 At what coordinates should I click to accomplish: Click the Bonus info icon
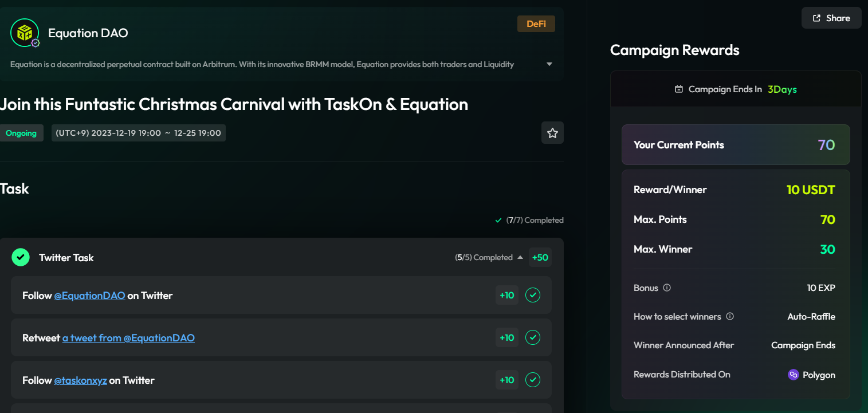coord(667,288)
